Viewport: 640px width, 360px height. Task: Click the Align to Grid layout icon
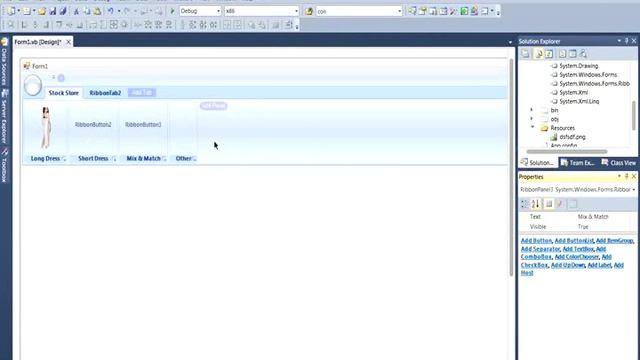coord(11,25)
